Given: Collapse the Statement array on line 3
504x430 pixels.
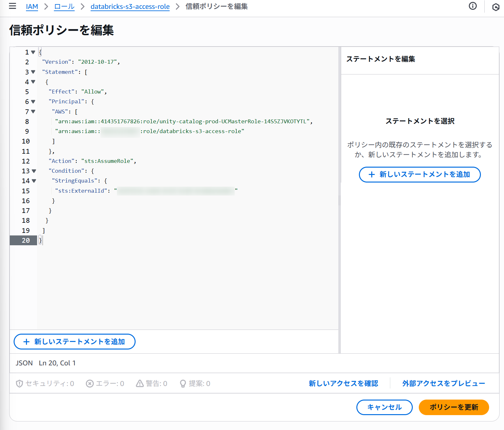Looking at the screenshot, I should [33, 72].
